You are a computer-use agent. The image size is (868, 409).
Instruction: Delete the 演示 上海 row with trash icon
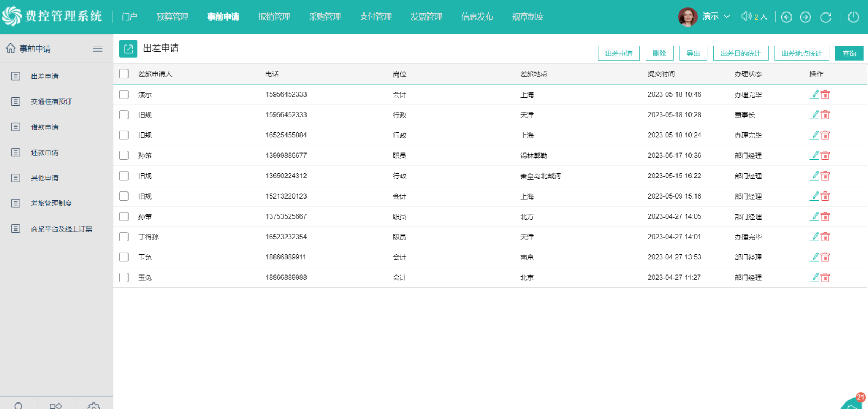coord(825,94)
